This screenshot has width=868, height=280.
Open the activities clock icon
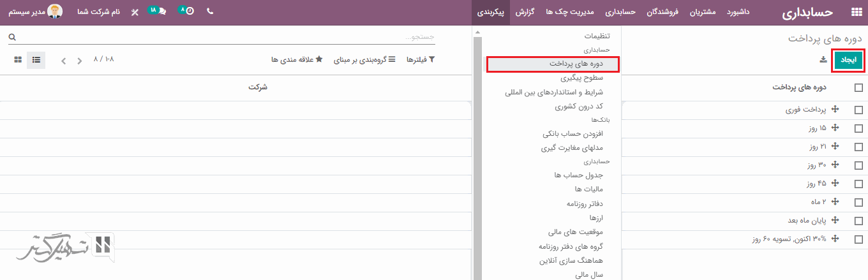click(x=188, y=11)
